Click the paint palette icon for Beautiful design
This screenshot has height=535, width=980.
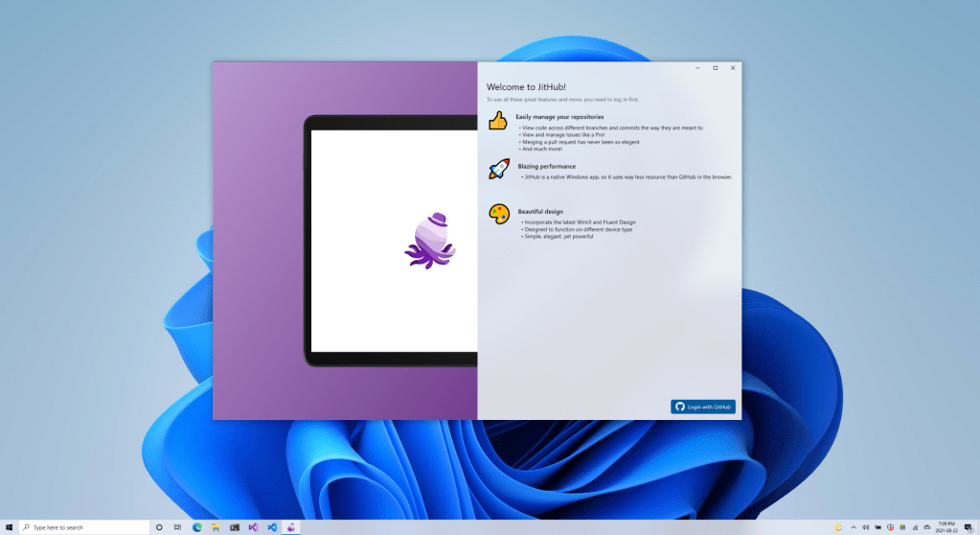click(499, 214)
